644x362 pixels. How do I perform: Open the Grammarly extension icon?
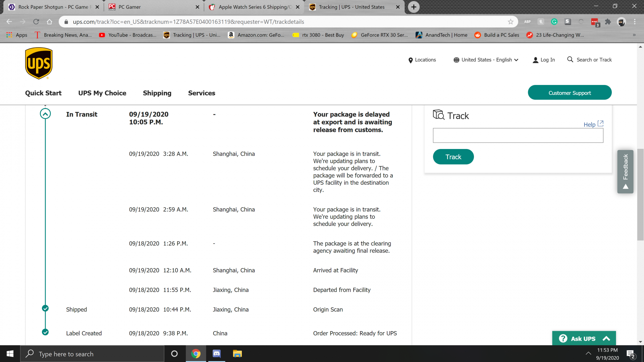click(x=554, y=22)
